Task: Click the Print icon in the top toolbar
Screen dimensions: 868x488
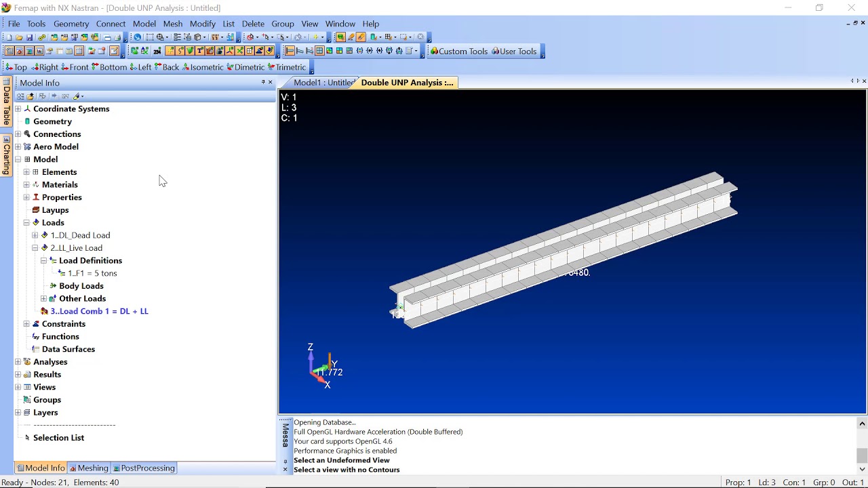Action: (x=117, y=37)
